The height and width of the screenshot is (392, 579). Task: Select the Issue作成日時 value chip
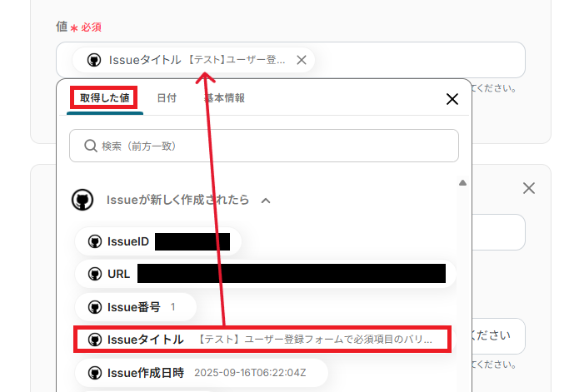point(202,373)
